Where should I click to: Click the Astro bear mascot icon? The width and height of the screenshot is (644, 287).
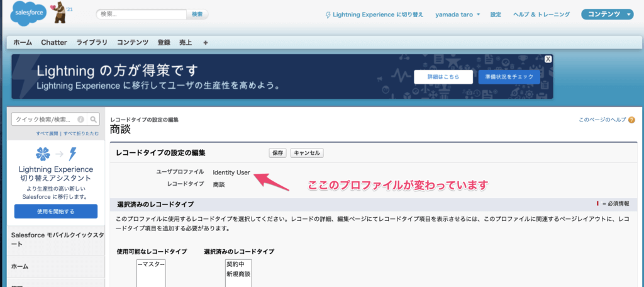coord(61,12)
